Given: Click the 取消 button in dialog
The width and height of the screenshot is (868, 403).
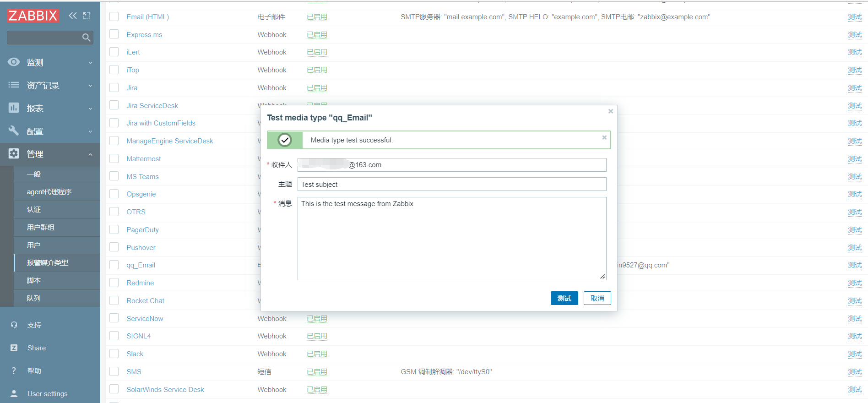Looking at the screenshot, I should click(597, 298).
